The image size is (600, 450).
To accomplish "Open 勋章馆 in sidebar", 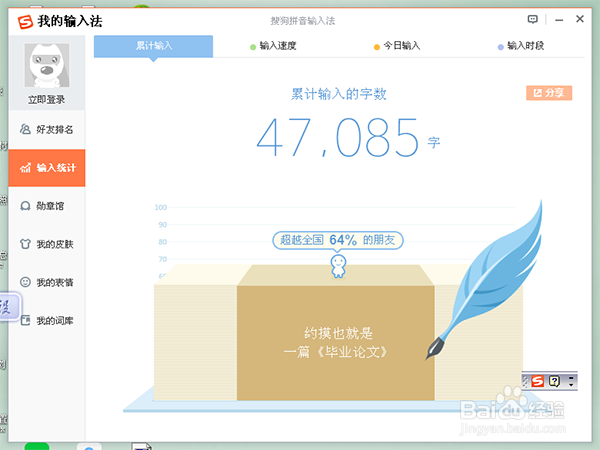I will [x=47, y=206].
